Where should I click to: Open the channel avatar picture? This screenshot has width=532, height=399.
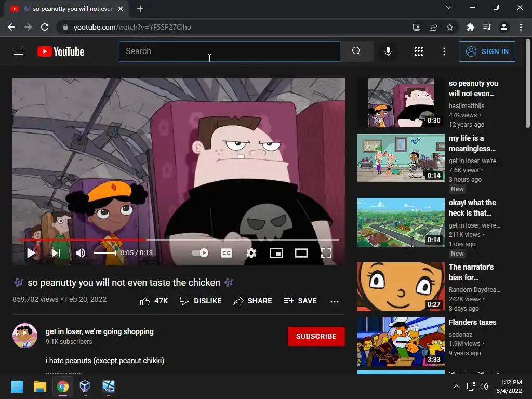(x=25, y=336)
